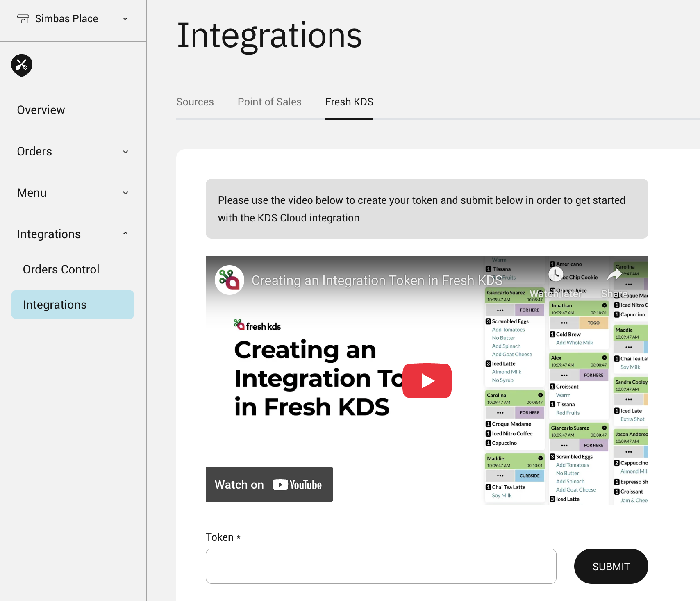
Task: Open Orders Control in the sidebar
Action: [61, 269]
